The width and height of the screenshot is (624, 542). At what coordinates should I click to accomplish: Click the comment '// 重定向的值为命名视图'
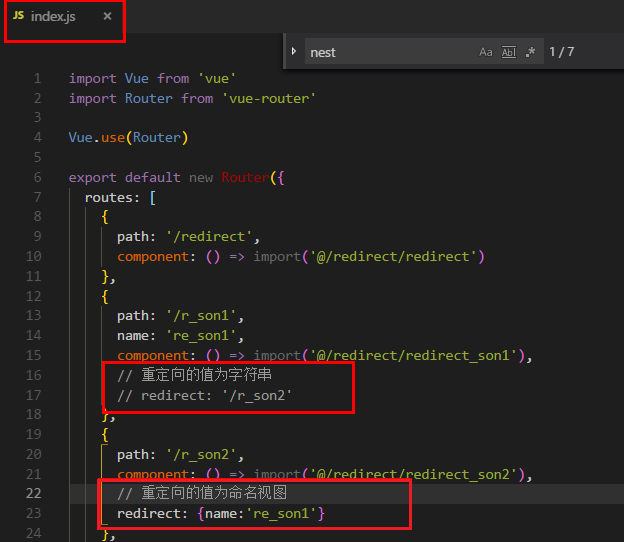(x=202, y=493)
